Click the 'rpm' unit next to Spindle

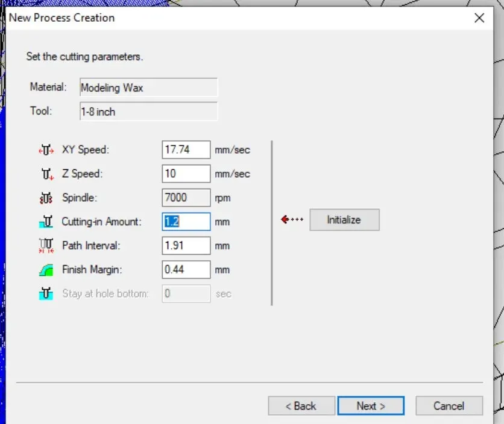click(x=222, y=198)
